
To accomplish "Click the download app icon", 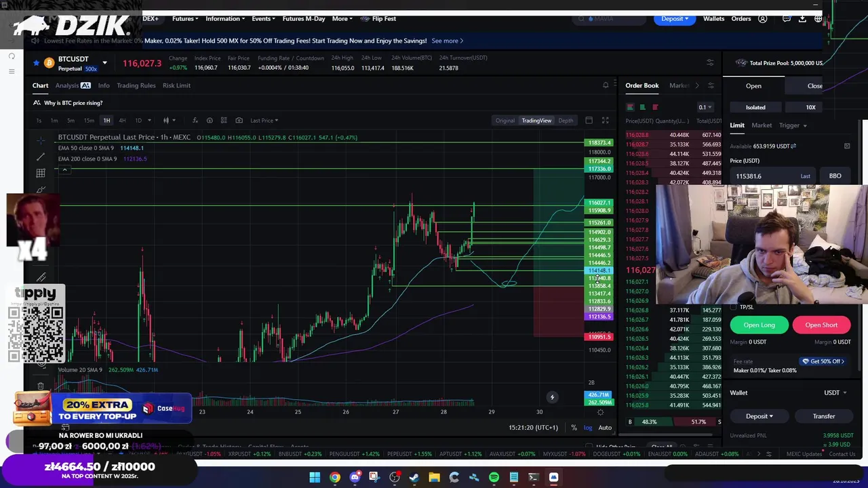I will (802, 18).
